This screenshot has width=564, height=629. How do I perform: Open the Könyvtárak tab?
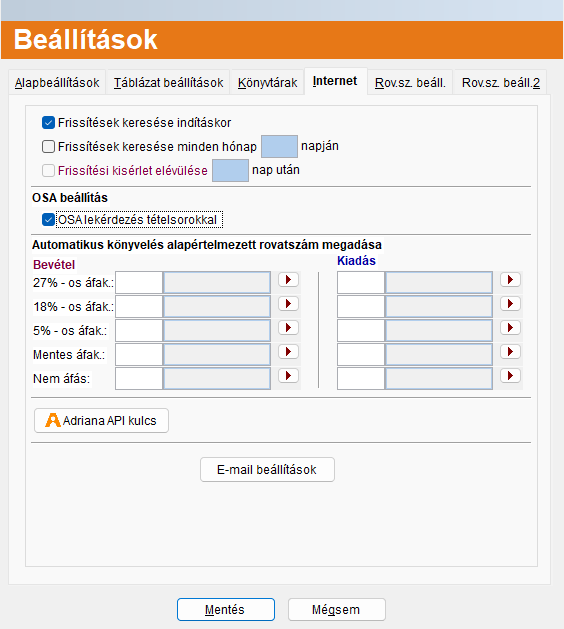(x=267, y=83)
